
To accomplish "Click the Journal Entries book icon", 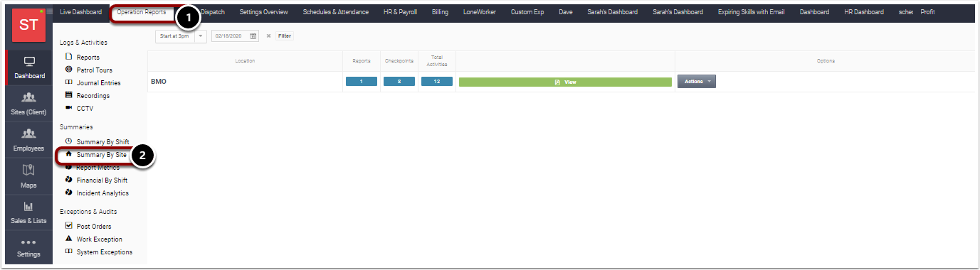I will pyautogui.click(x=68, y=82).
